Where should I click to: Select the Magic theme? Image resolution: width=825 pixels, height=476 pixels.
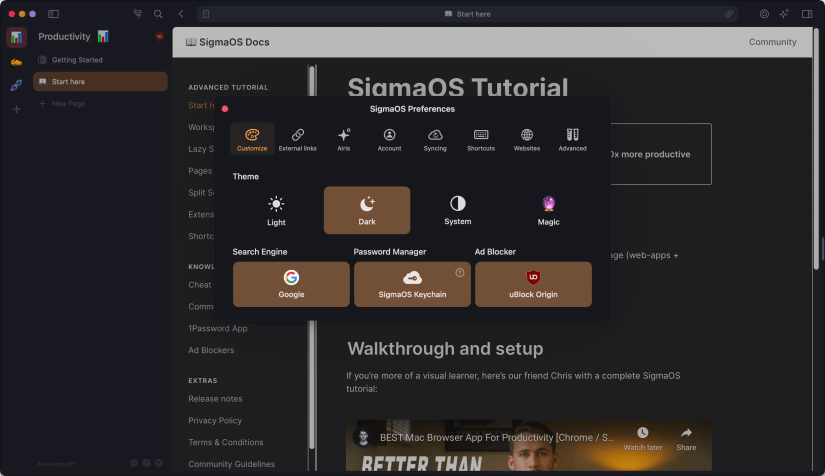tap(548, 210)
